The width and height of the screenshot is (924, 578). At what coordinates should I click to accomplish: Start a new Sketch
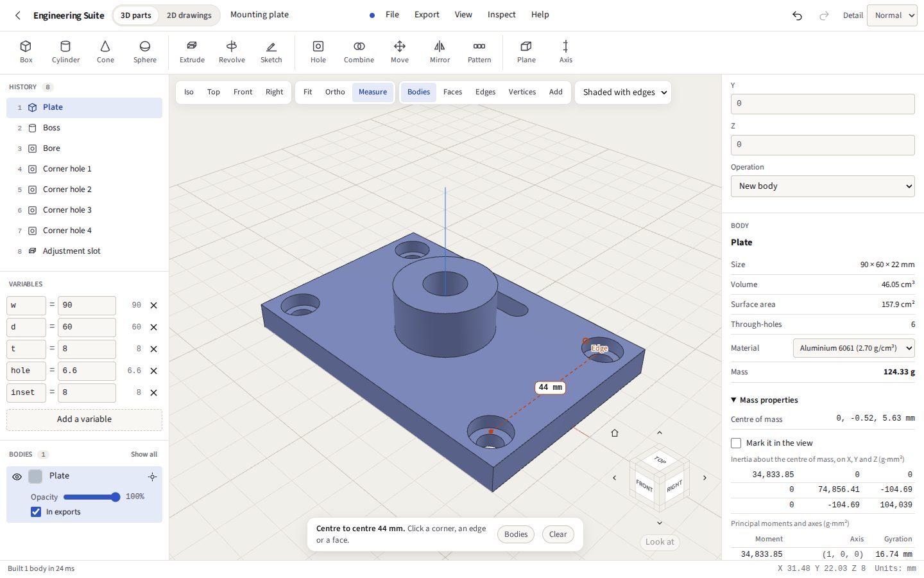click(x=271, y=52)
